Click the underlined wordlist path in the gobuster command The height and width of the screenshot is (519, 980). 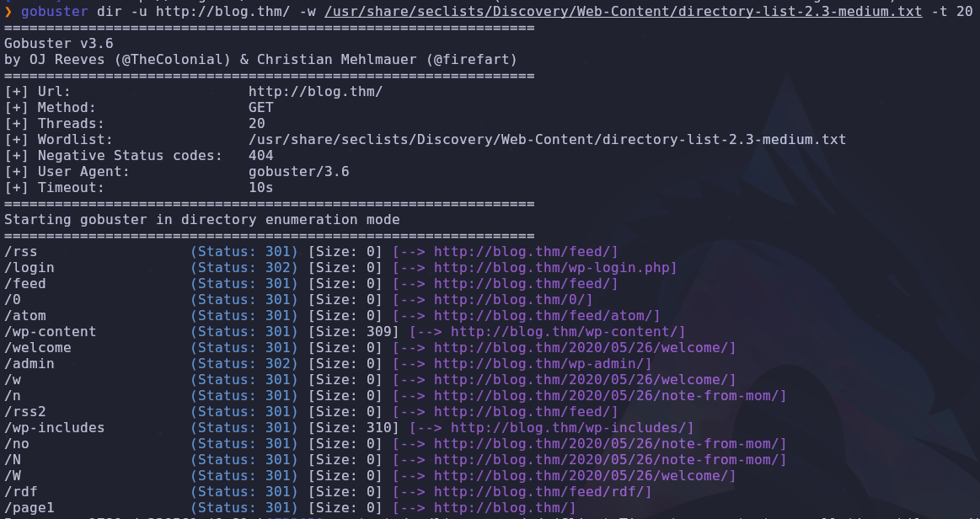pos(623,12)
